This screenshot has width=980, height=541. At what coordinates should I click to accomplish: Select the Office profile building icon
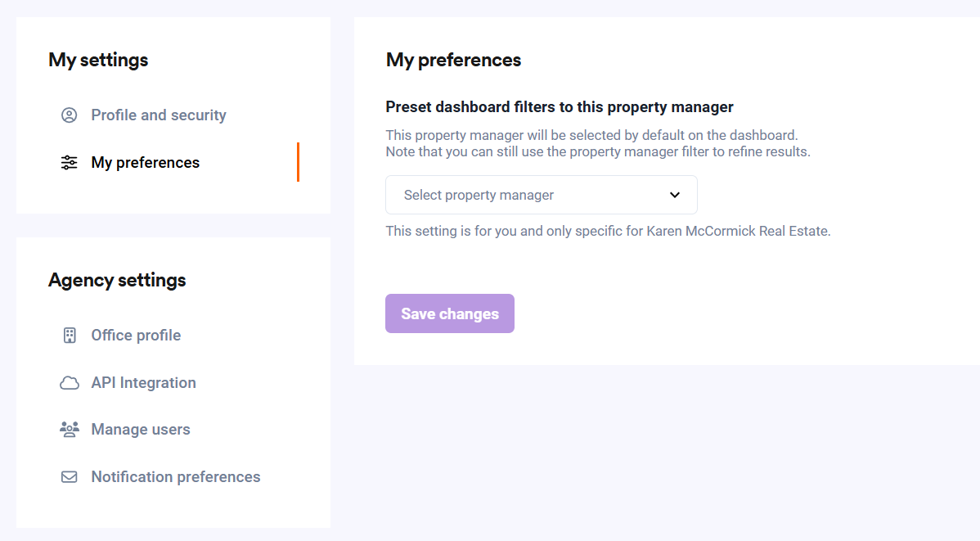tap(70, 336)
